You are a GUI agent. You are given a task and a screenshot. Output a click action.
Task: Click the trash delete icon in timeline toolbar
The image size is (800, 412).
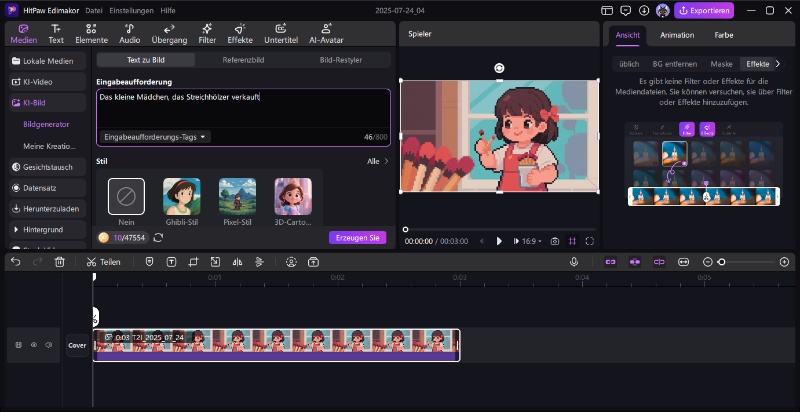click(60, 262)
